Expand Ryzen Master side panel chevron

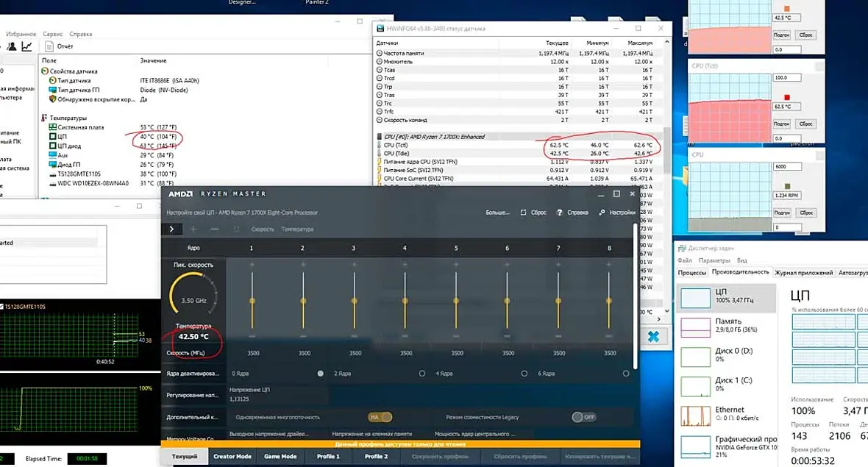(x=171, y=229)
